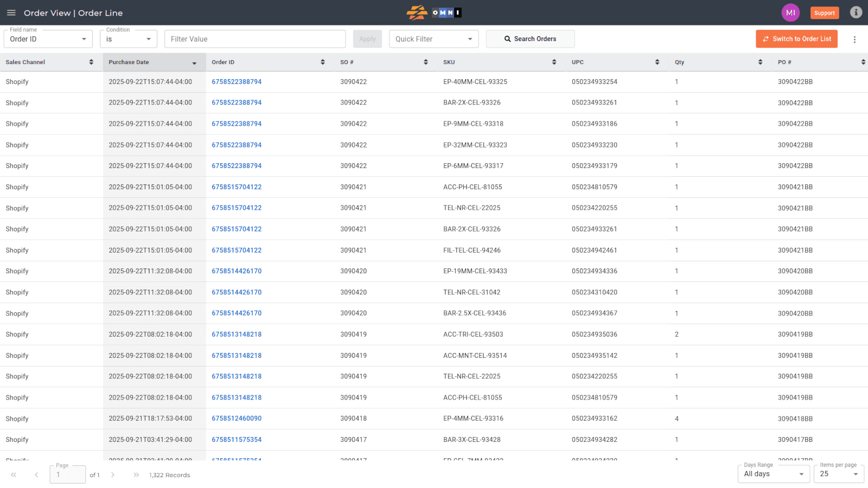
Task: Jump to the last page arrow
Action: [136, 475]
